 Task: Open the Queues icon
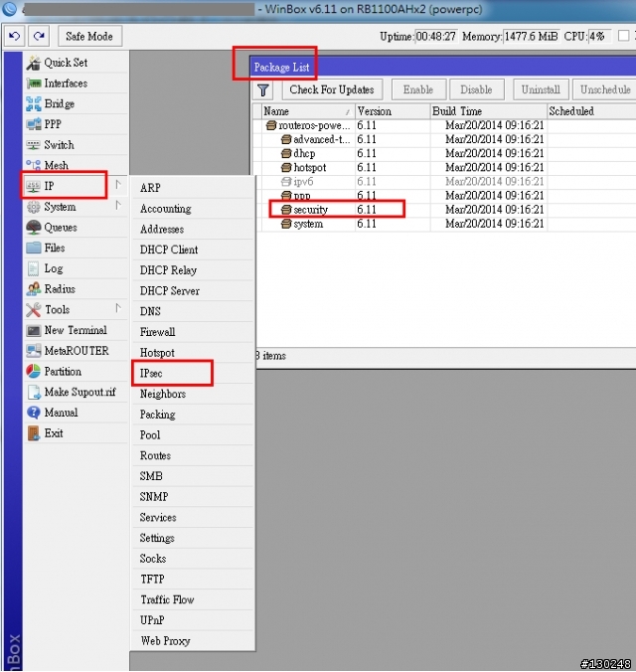[x=34, y=228]
